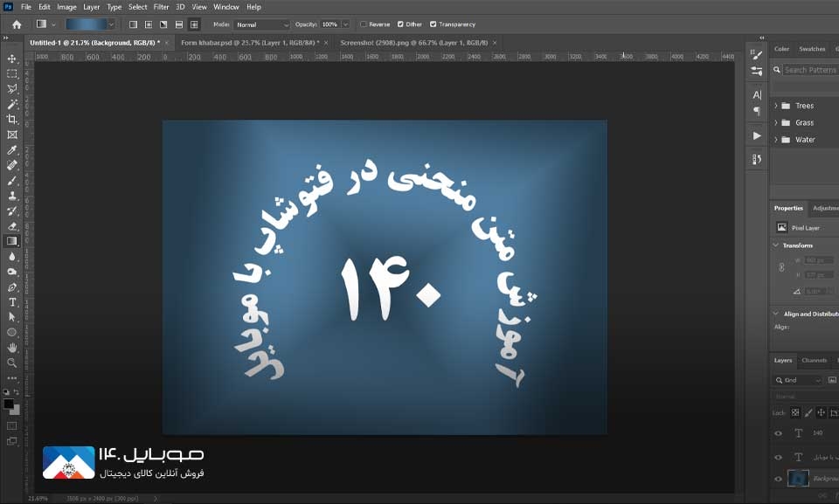Open the layer filter Kind dropdown
This screenshot has height=504, width=839.
coord(798,381)
